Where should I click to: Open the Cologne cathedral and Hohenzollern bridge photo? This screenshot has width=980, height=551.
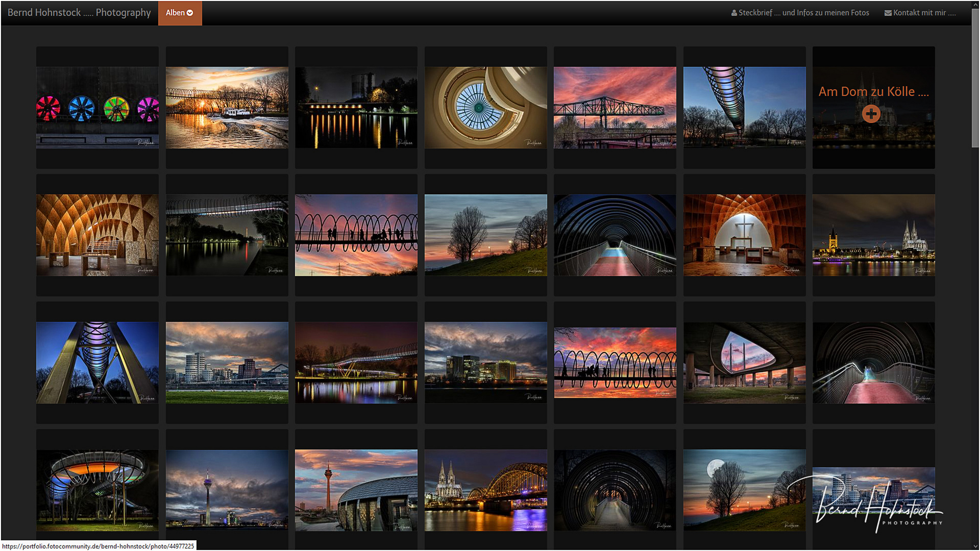pos(486,490)
